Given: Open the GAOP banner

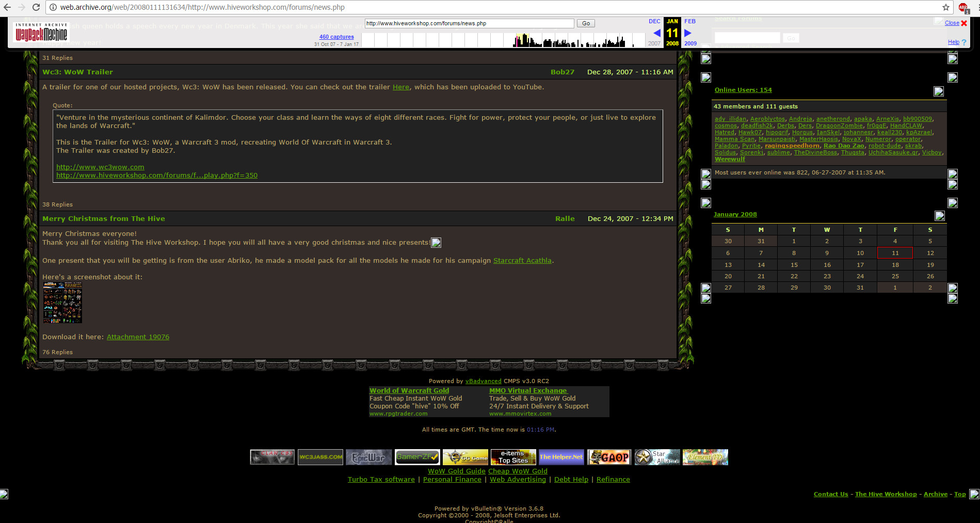Looking at the screenshot, I should [x=609, y=457].
